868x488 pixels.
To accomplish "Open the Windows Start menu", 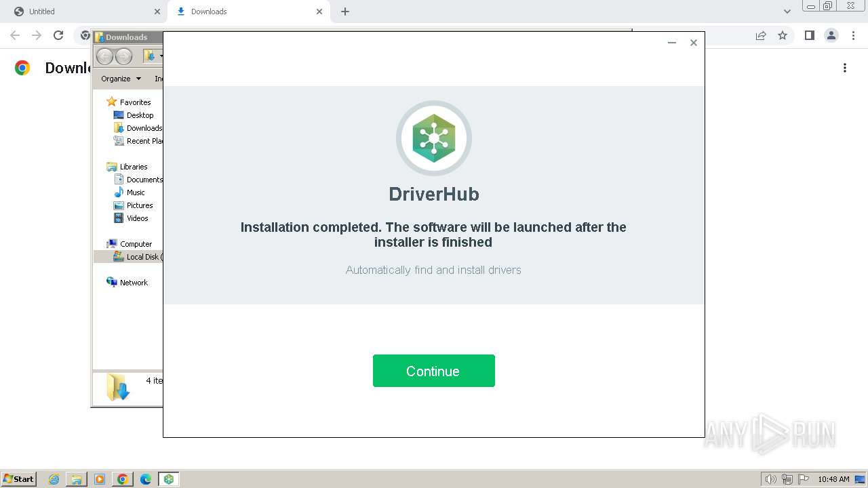I will click(18, 479).
